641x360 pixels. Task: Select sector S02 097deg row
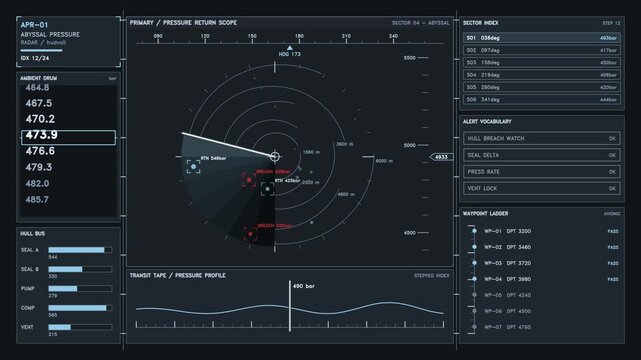tap(542, 50)
